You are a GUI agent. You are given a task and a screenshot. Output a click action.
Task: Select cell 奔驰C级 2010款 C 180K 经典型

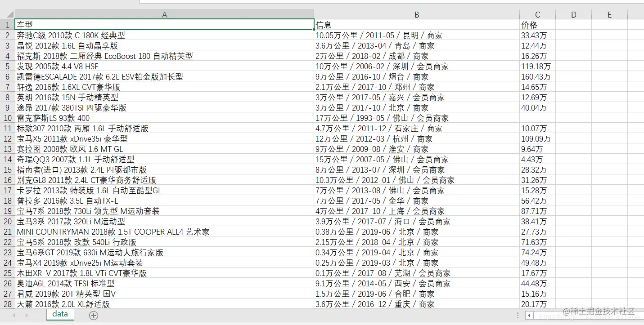[165, 35]
